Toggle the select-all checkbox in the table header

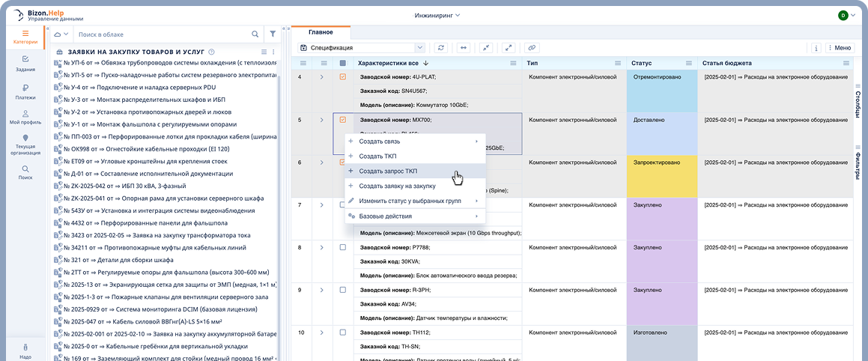343,63
